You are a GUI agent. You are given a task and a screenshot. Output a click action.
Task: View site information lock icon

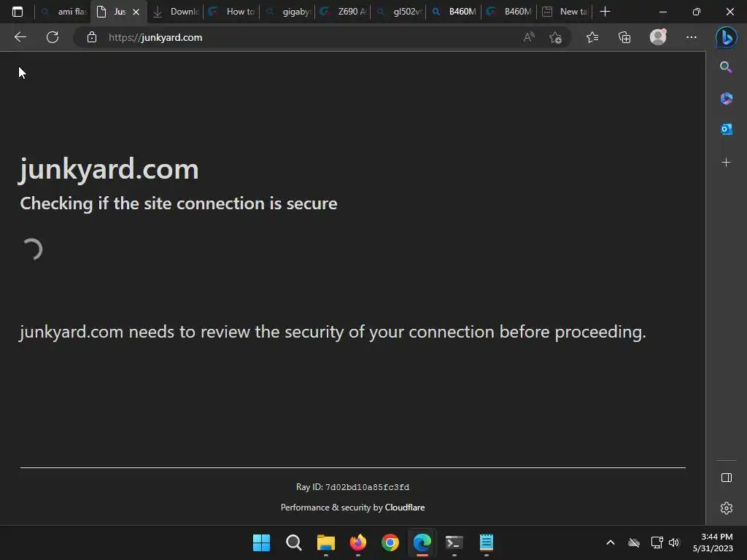(92, 37)
